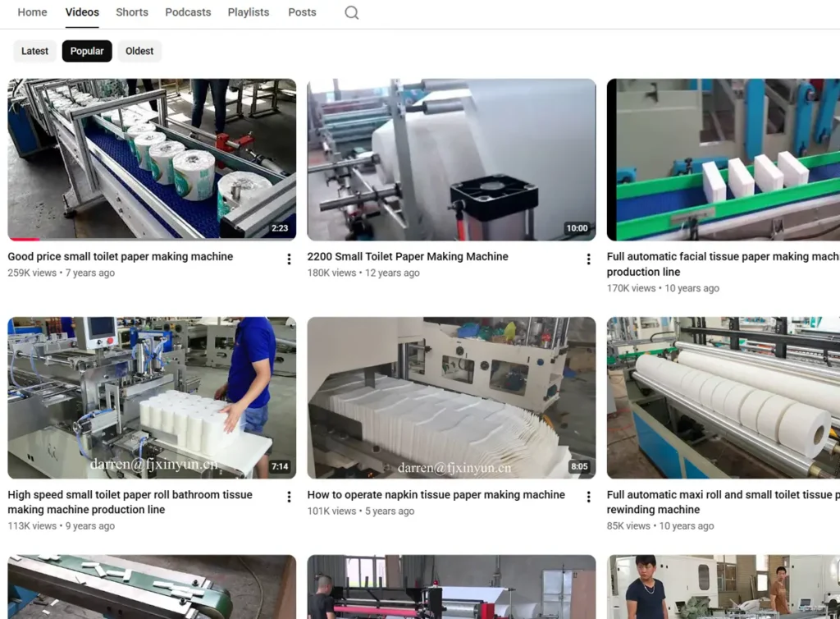Play the 2:23 toilet paper conveyor thumbnail
The height and width of the screenshot is (619, 840).
pos(152,160)
